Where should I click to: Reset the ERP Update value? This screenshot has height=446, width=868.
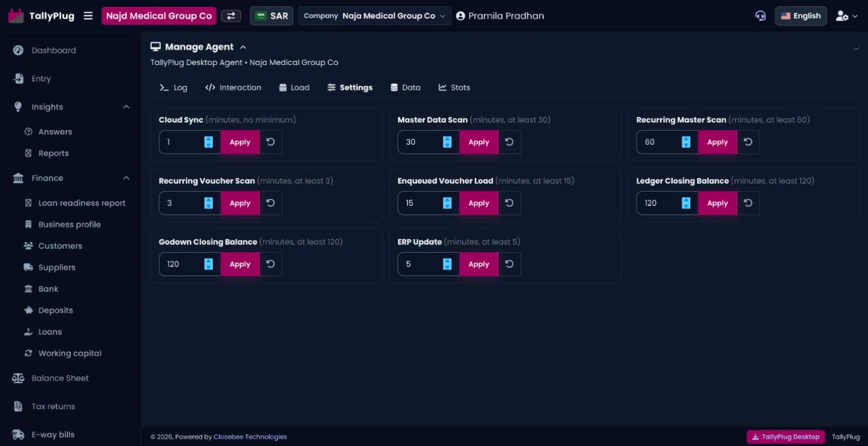point(509,264)
